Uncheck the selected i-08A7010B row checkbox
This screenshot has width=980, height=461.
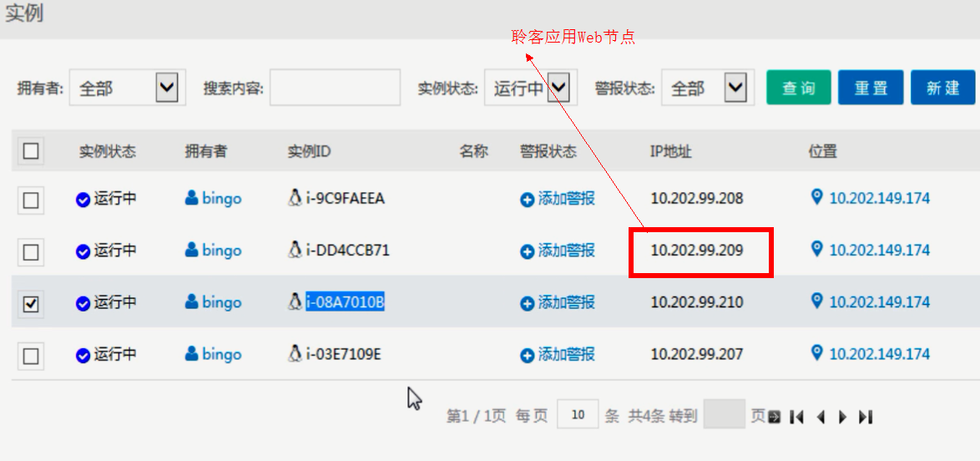coord(31,304)
